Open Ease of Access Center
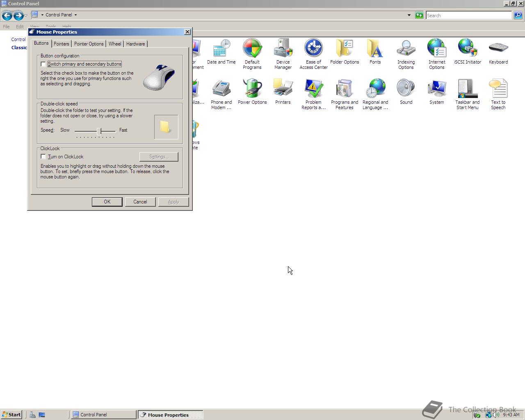525x420 pixels. (x=314, y=54)
